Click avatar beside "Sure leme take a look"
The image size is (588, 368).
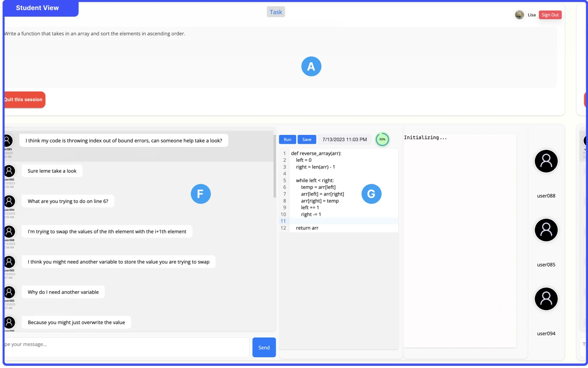click(x=9, y=171)
